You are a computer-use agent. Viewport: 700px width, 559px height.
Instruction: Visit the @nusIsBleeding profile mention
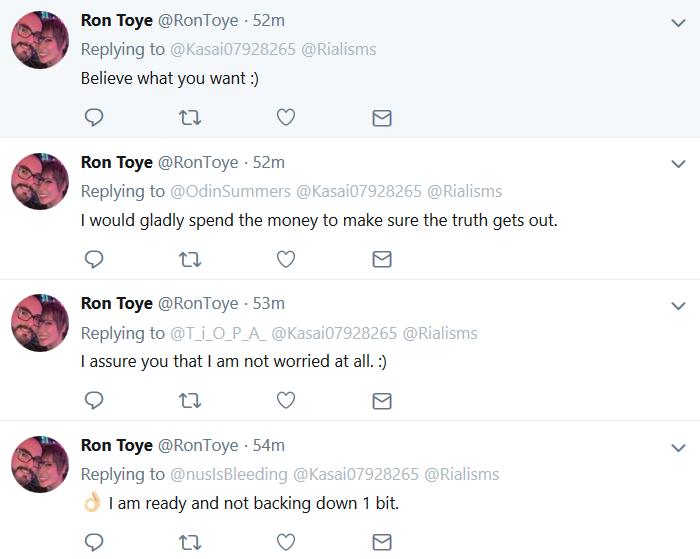coord(229,474)
